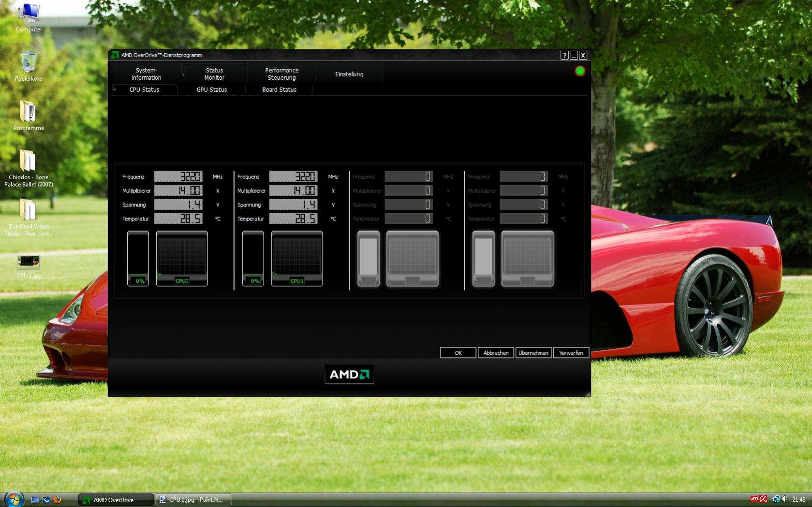Click the green status indicator light
The width and height of the screenshot is (812, 507).
(x=580, y=72)
